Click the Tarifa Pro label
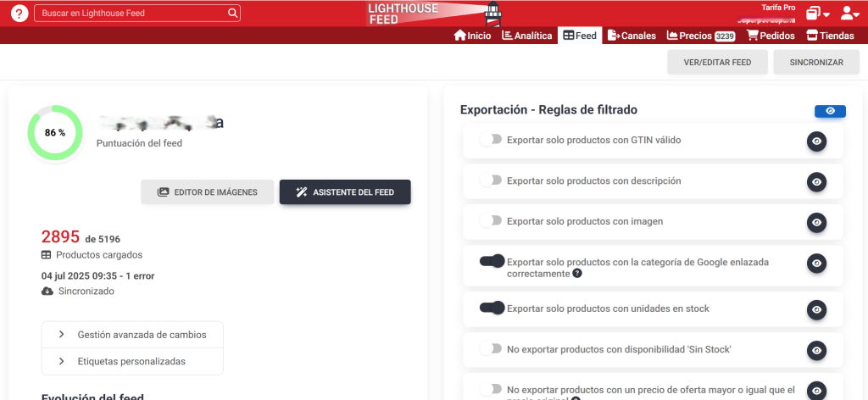The height and width of the screenshot is (400, 868). click(x=778, y=8)
